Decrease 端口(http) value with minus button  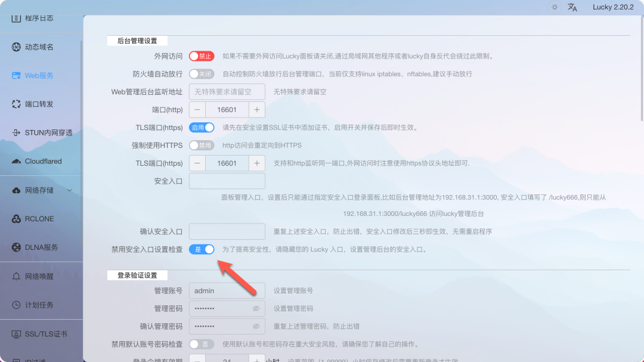197,110
